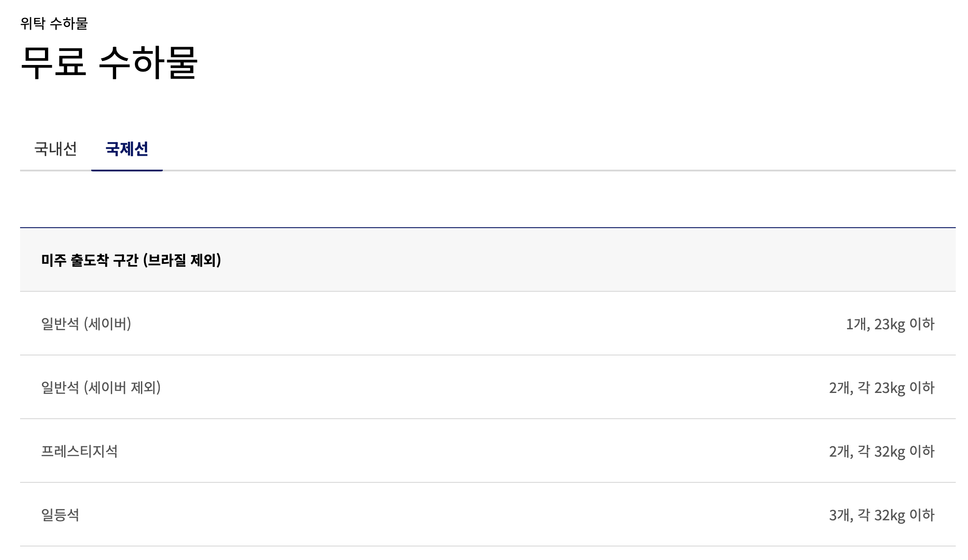Click the 3개, 각 32kg 이하 allowance value
Screen dimensions: 968x560
[882, 515]
